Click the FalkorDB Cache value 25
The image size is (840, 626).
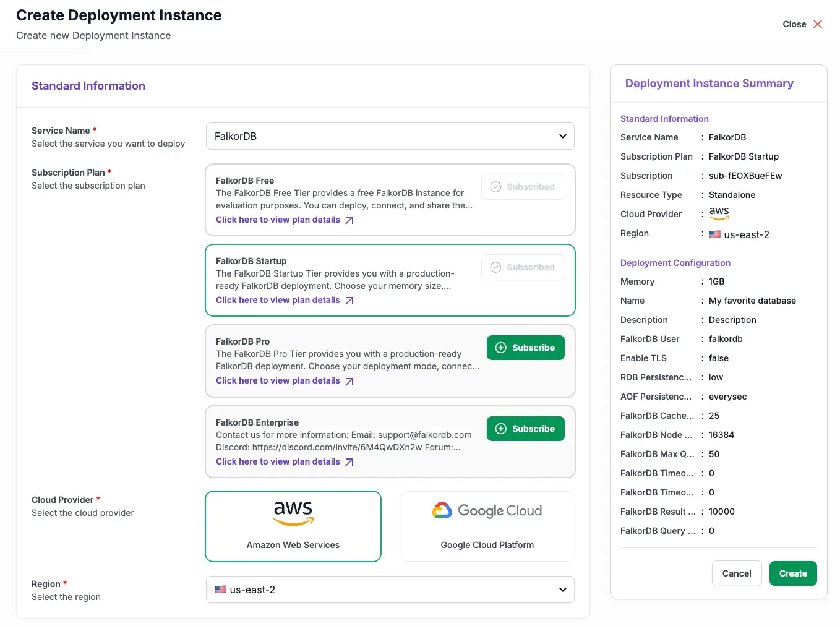pos(714,416)
